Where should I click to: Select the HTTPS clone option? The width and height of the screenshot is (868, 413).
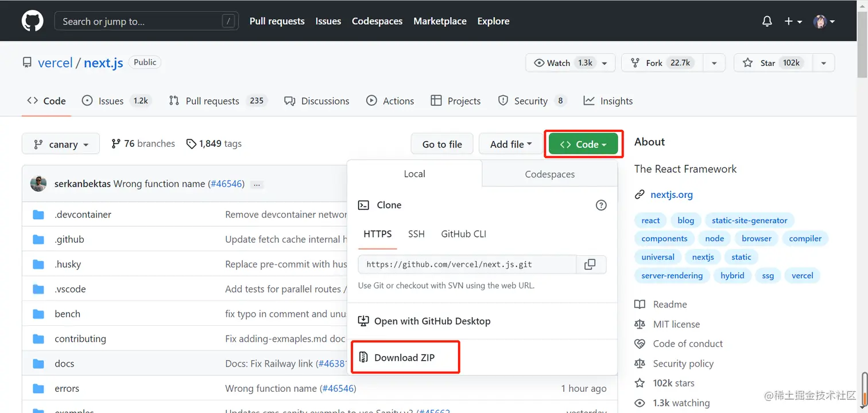coord(378,234)
